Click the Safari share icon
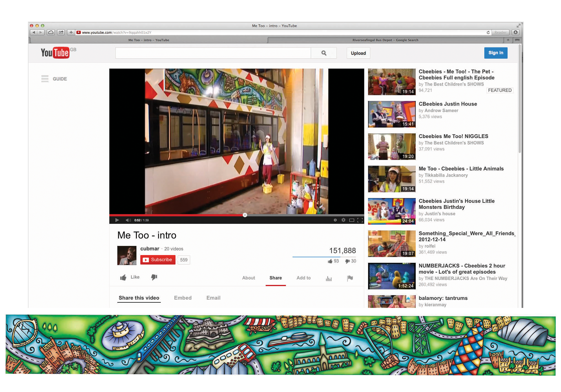561x392 pixels. click(x=61, y=32)
